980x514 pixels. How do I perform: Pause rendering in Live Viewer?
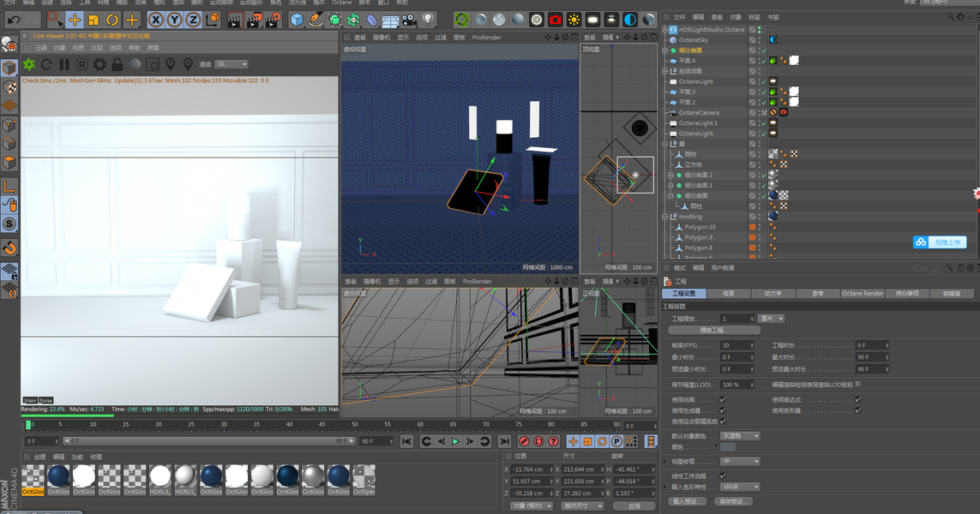(63, 64)
